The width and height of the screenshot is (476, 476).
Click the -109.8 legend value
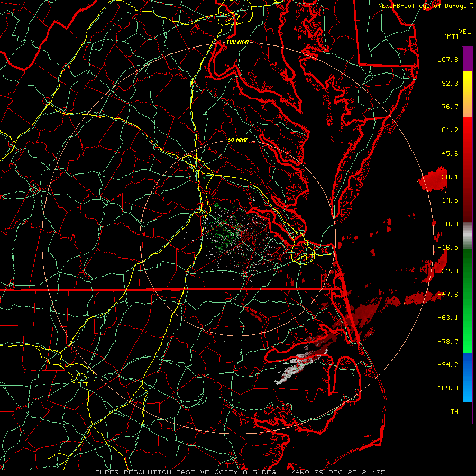446,388
